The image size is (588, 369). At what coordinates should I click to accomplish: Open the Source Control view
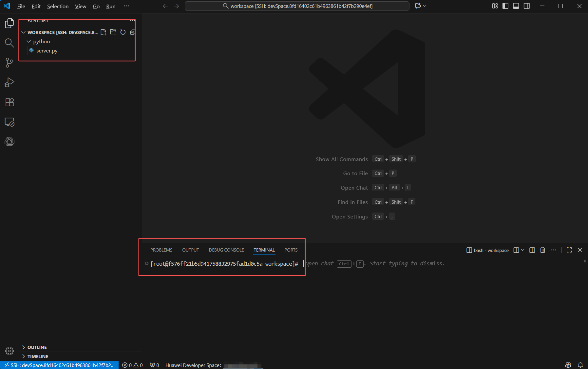pyautogui.click(x=9, y=63)
